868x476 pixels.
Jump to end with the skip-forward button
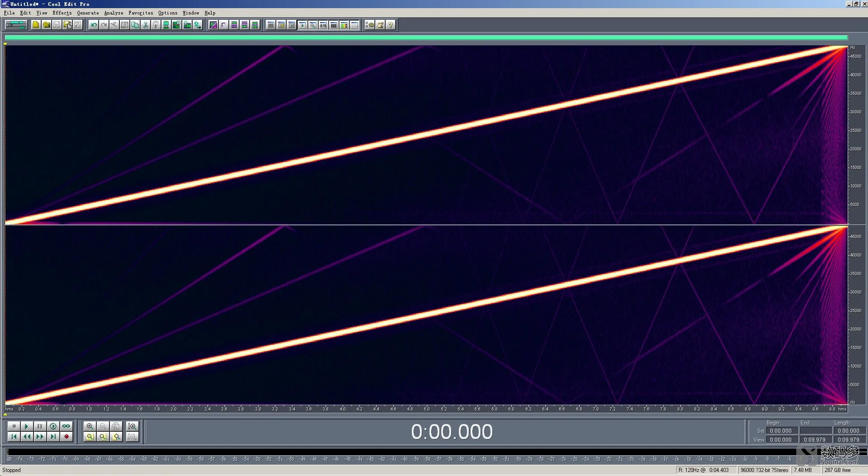click(x=53, y=436)
